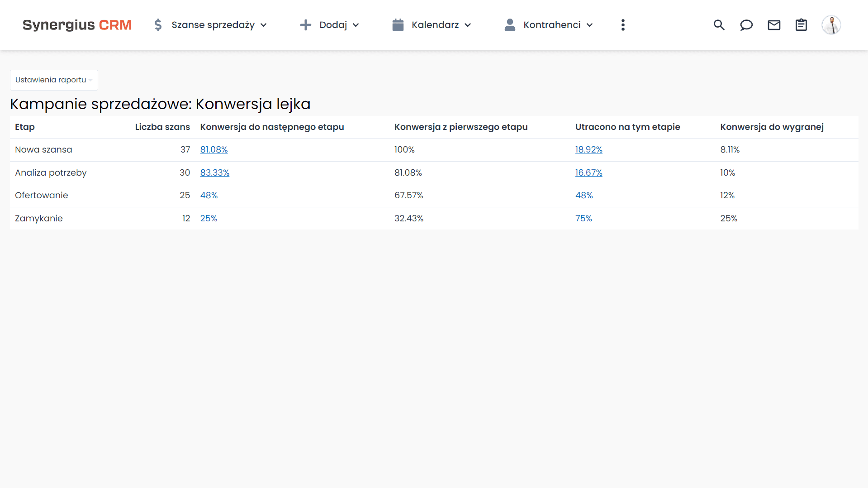Screen dimensions: 868x488
Task: Open the three-dot overflow menu
Action: click(623, 25)
